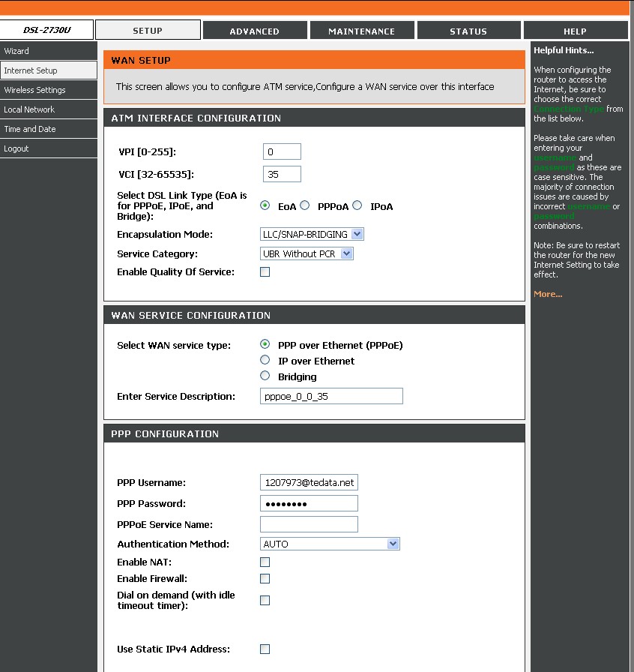Select PPP over Ethernet (PPPoE) radio button
The image size is (634, 672).
click(x=265, y=344)
